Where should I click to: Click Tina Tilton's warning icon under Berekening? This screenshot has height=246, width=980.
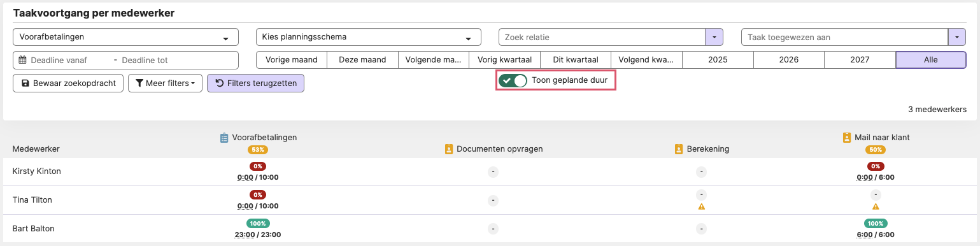point(701,206)
